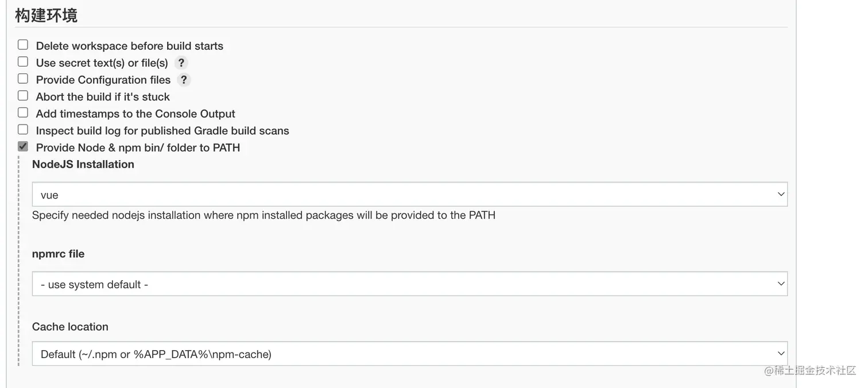Image resolution: width=868 pixels, height=388 pixels.
Task: Click the chevron arrow on Cache location select
Action: 781,354
